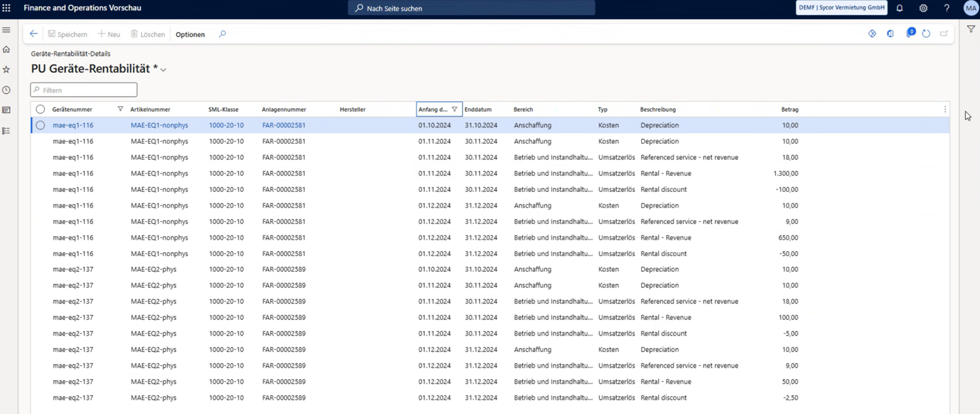This screenshot has height=414, width=980.
Task: Go back using the back arrow
Action: click(x=33, y=34)
